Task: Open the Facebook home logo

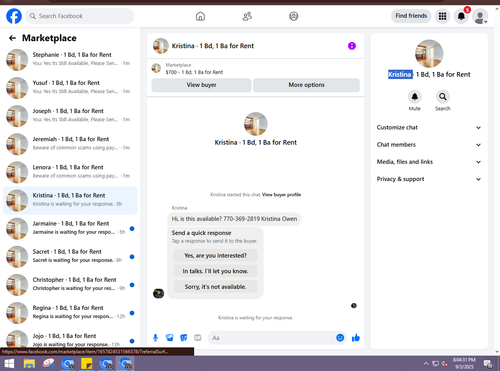Action: [14, 16]
